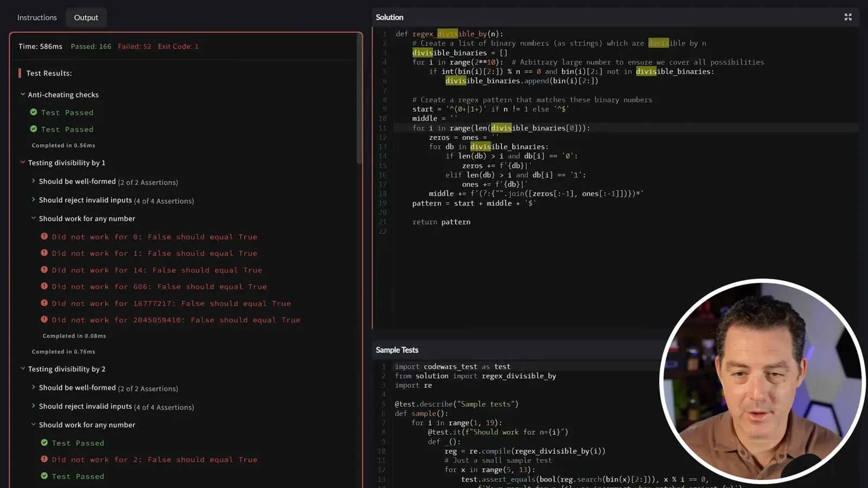Click the error icon for 'Did not work for 1:'

pyautogui.click(x=44, y=253)
